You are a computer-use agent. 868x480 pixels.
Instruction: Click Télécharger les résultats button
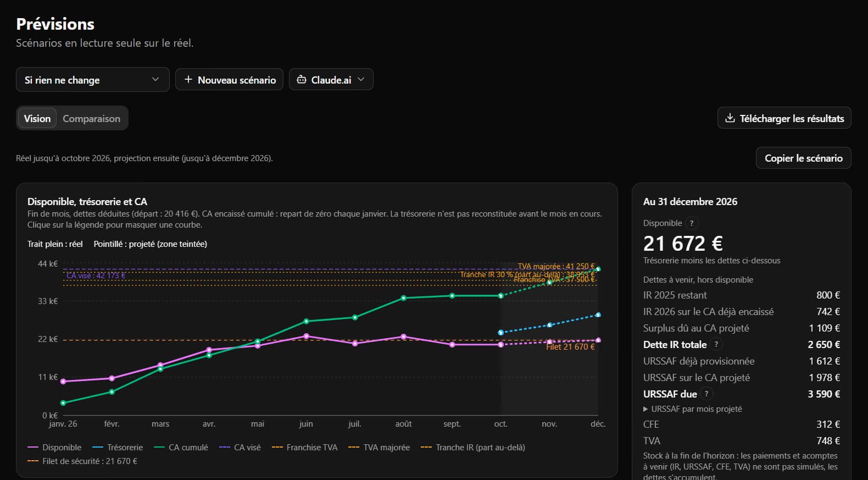click(784, 118)
